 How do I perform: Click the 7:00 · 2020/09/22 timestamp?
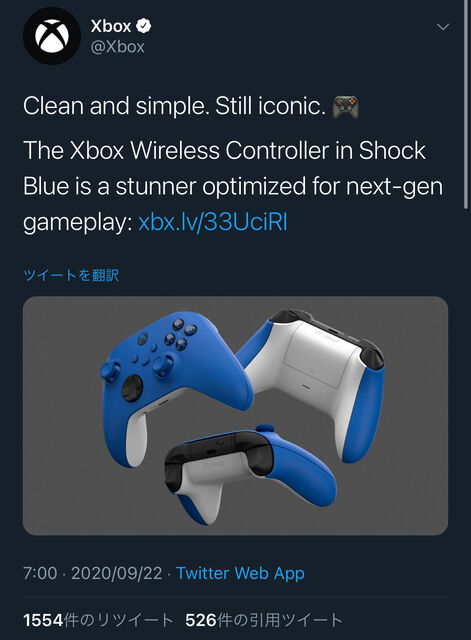click(x=93, y=573)
